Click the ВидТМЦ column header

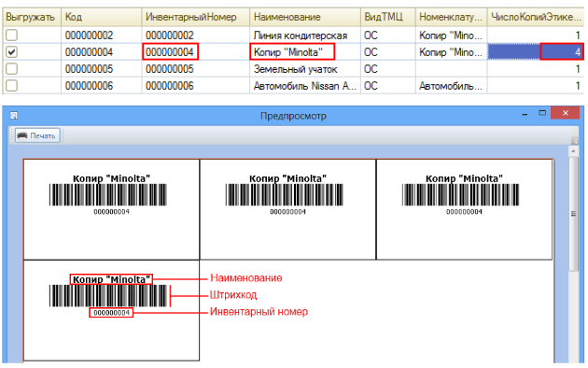(387, 17)
